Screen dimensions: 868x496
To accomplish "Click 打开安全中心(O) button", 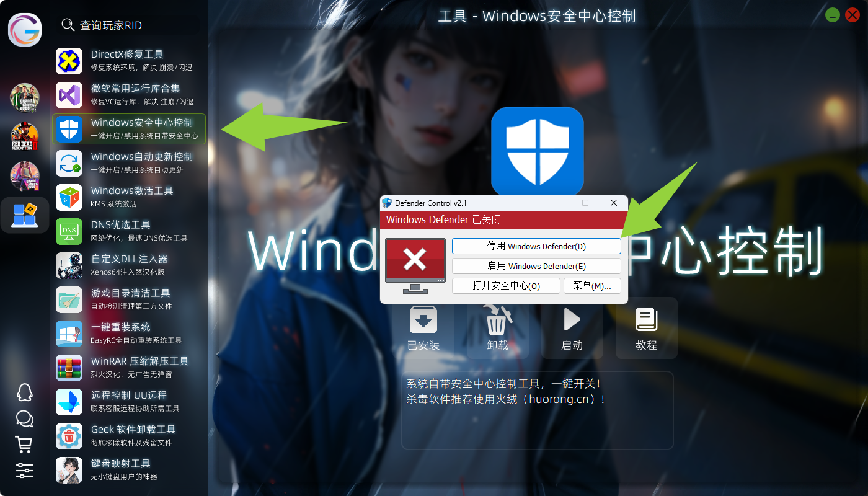I will point(506,286).
